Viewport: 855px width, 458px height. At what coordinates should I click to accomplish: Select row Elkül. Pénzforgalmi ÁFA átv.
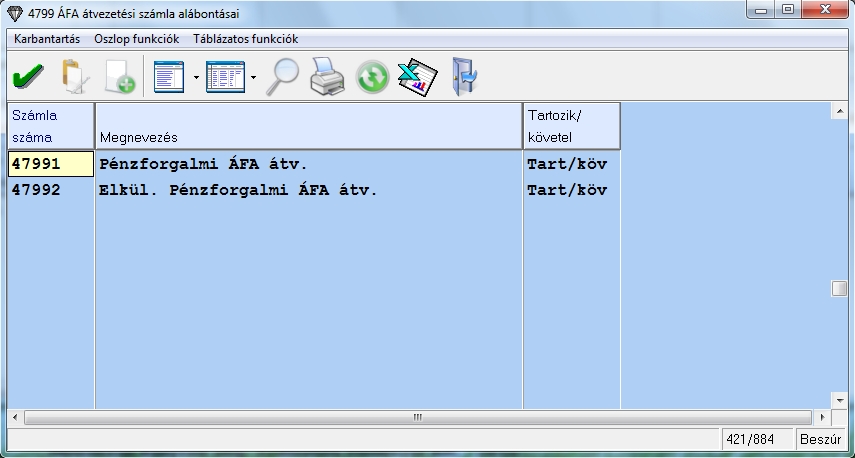coord(238,190)
